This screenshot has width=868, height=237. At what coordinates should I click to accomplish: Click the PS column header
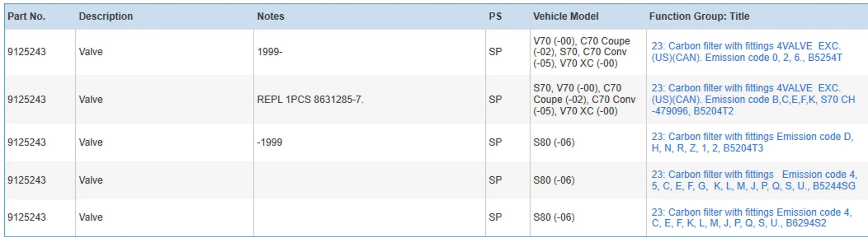[x=495, y=16]
